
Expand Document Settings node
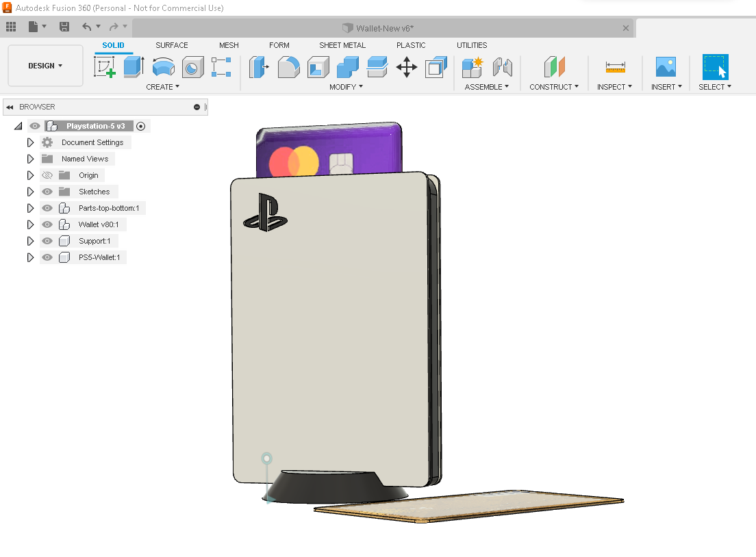tap(30, 142)
